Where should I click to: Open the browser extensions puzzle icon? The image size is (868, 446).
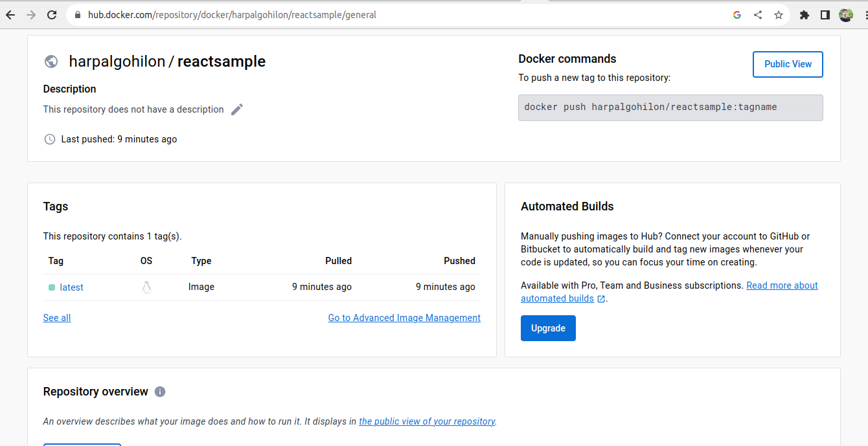805,15
